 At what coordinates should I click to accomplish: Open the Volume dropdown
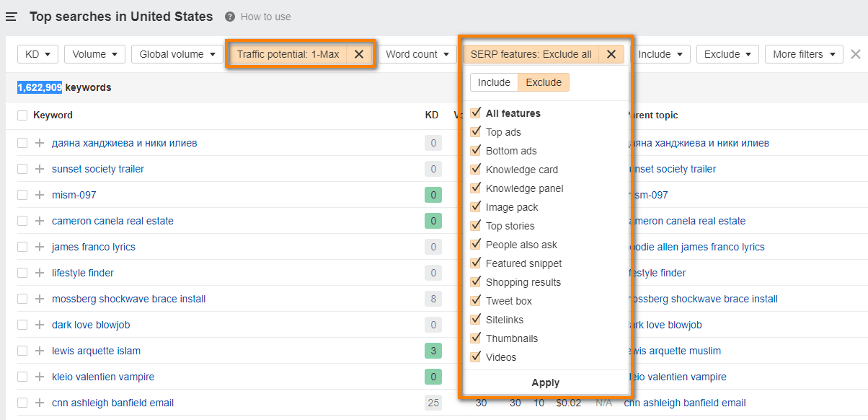click(x=94, y=53)
